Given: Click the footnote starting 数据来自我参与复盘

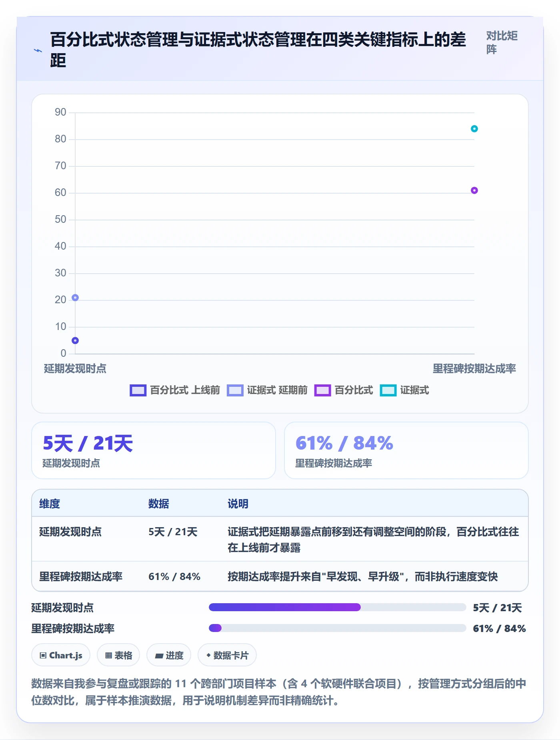Looking at the screenshot, I should tap(279, 692).
